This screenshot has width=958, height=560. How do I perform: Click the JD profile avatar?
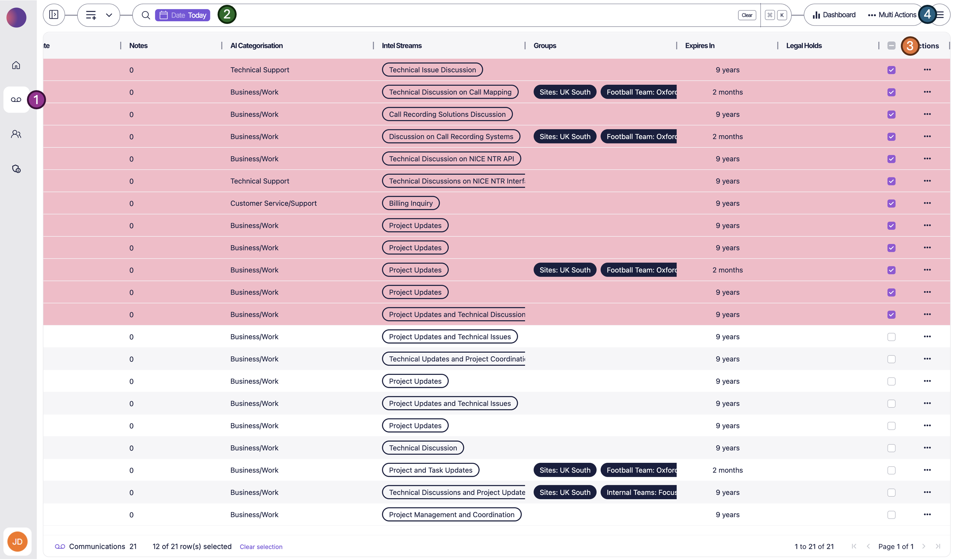(x=17, y=541)
